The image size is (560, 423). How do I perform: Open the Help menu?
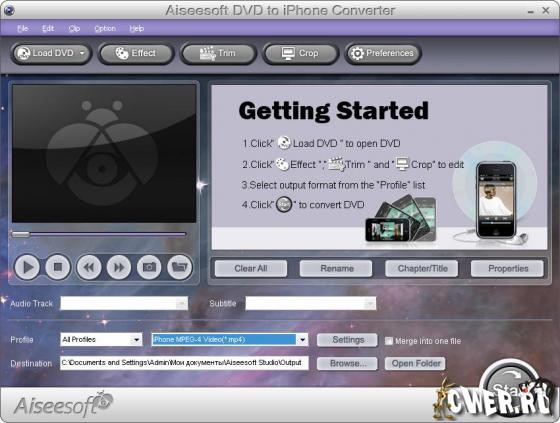(x=136, y=29)
